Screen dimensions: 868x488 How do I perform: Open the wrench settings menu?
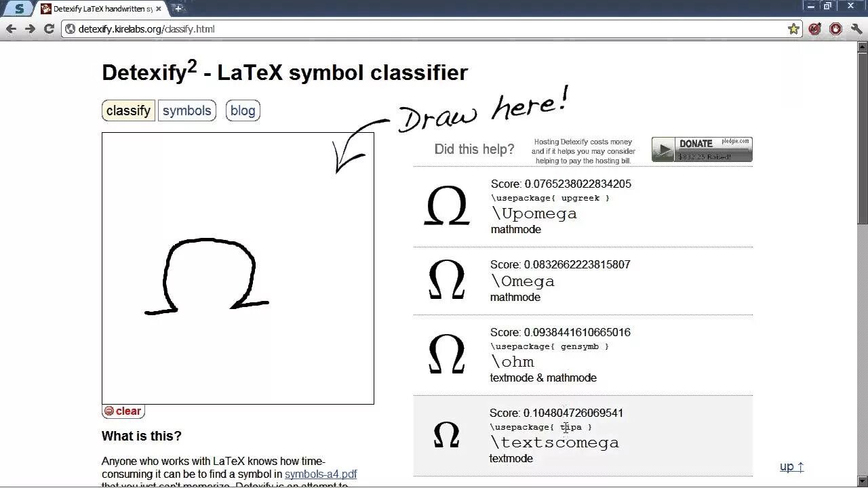point(856,29)
